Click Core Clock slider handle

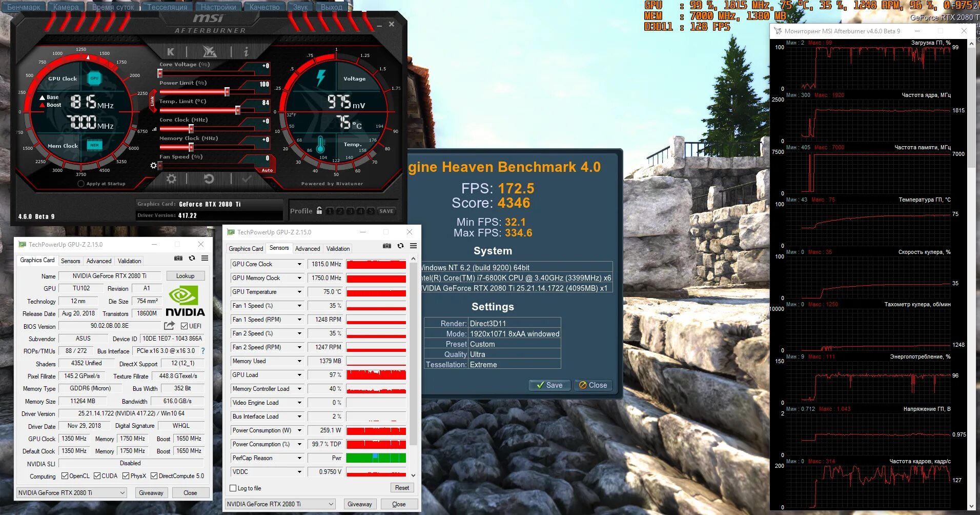[x=191, y=129]
